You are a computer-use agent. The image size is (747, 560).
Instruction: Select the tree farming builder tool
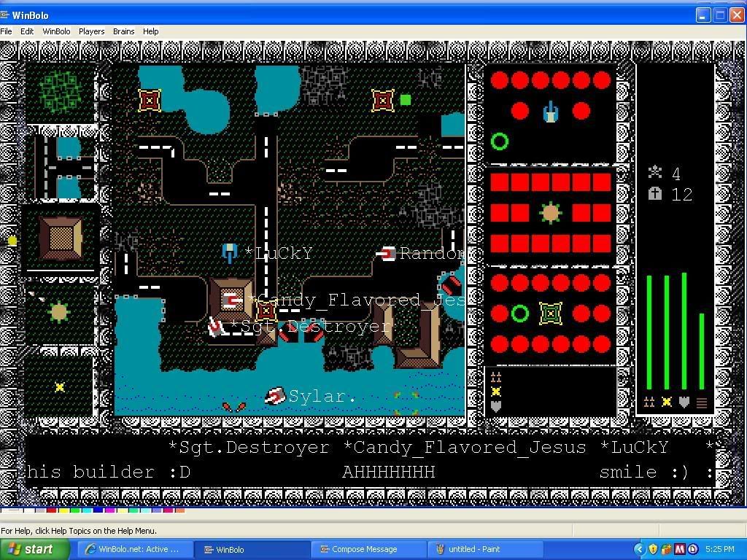(x=60, y=93)
